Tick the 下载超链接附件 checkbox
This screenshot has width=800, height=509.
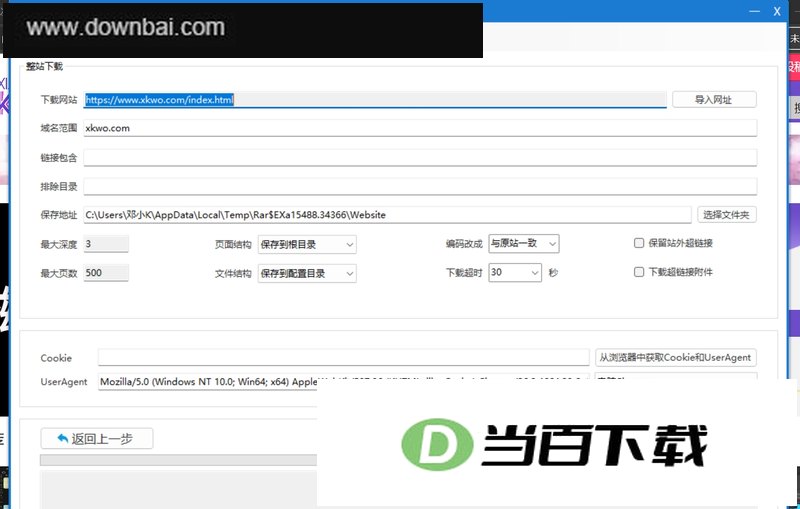639,272
